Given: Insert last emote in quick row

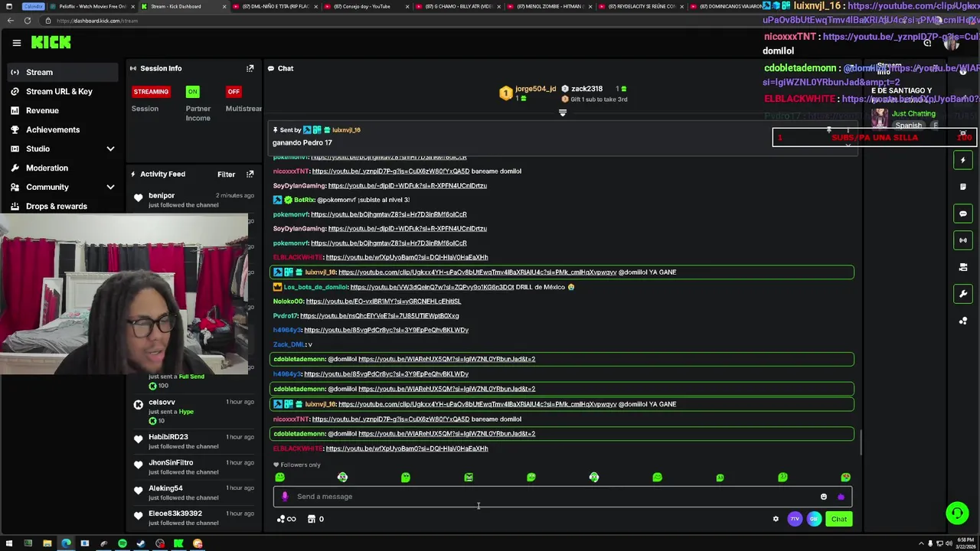Looking at the screenshot, I should coord(845,478).
